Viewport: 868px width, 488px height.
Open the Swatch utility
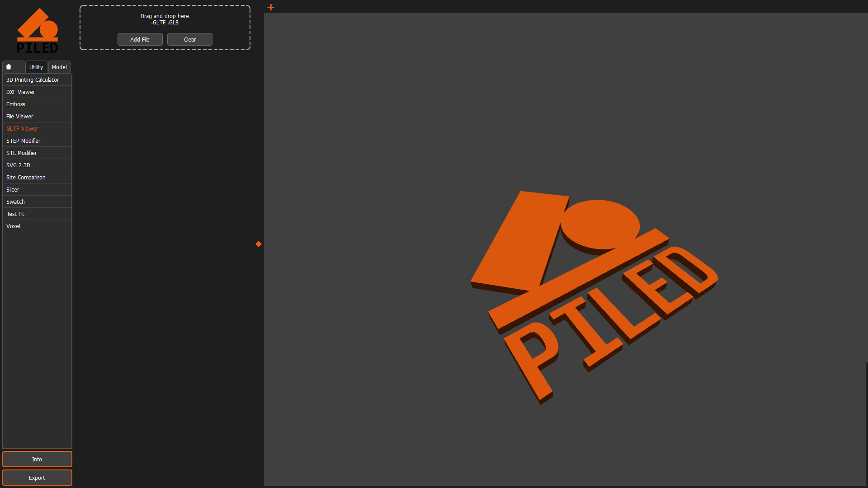pos(15,202)
